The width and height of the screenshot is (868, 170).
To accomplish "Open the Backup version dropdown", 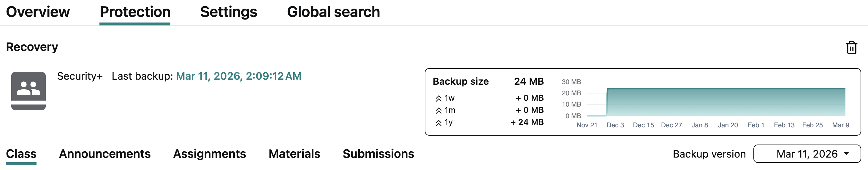I will pyautogui.click(x=807, y=154).
